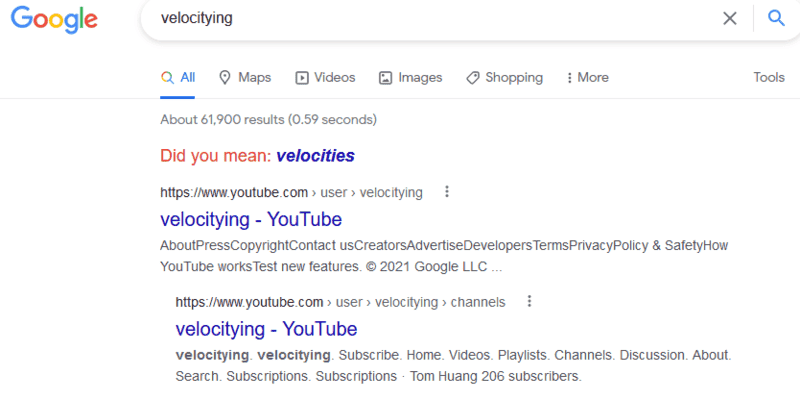Click the URL ending in › channels
The width and height of the screenshot is (800, 400).
coord(340,302)
